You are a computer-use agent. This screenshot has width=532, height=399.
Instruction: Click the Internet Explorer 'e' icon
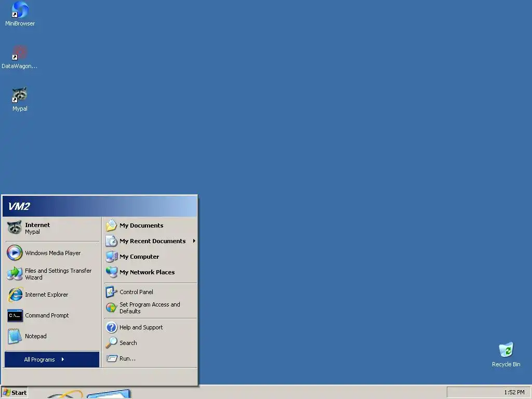15,295
